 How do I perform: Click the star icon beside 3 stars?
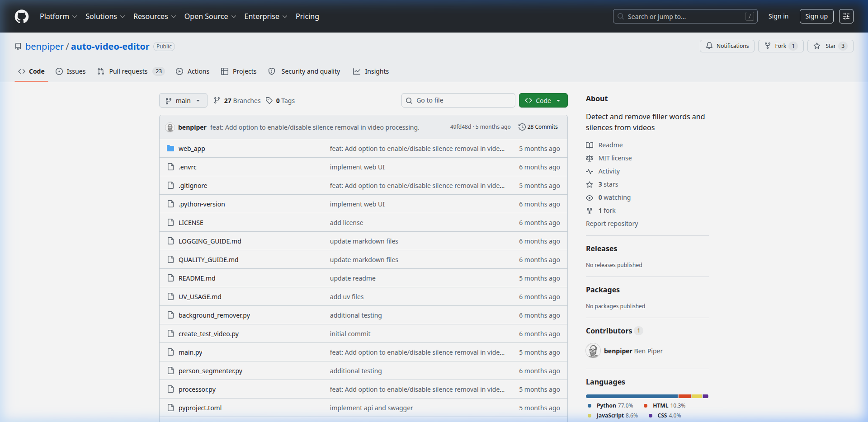click(x=590, y=184)
